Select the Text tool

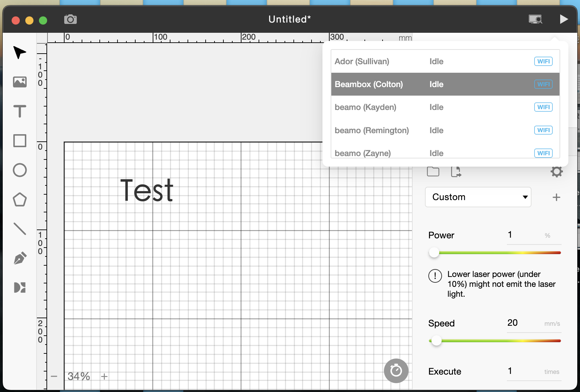coord(19,111)
